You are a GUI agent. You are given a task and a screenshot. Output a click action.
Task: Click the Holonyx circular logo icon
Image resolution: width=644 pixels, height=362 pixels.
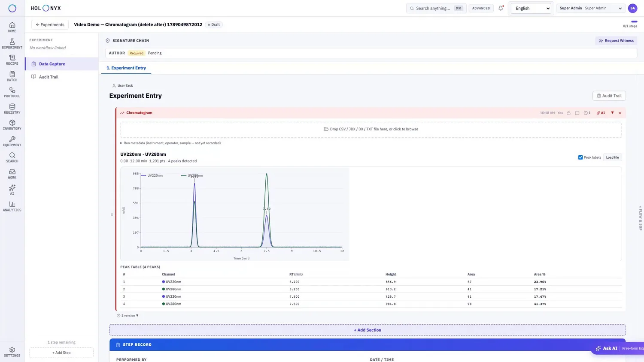pyautogui.click(x=12, y=8)
